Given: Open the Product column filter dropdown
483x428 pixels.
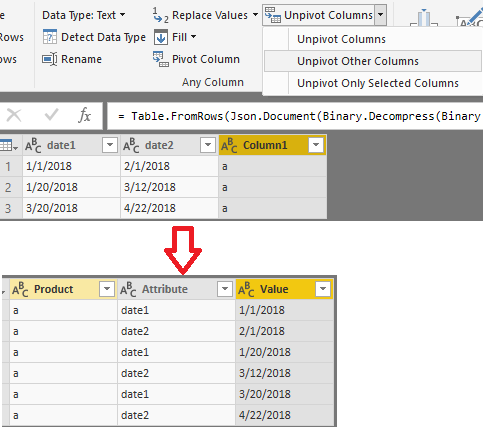Looking at the screenshot, I should coord(107,289).
